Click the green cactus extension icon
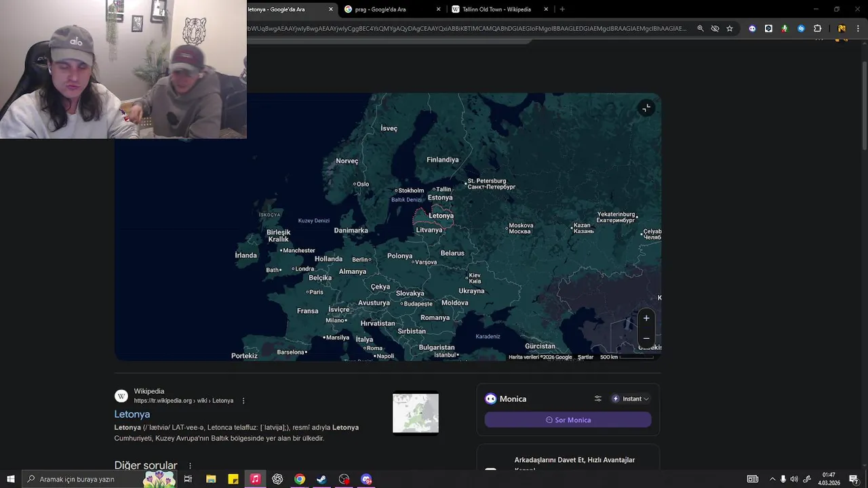Image resolution: width=868 pixels, height=488 pixels. pyautogui.click(x=785, y=28)
